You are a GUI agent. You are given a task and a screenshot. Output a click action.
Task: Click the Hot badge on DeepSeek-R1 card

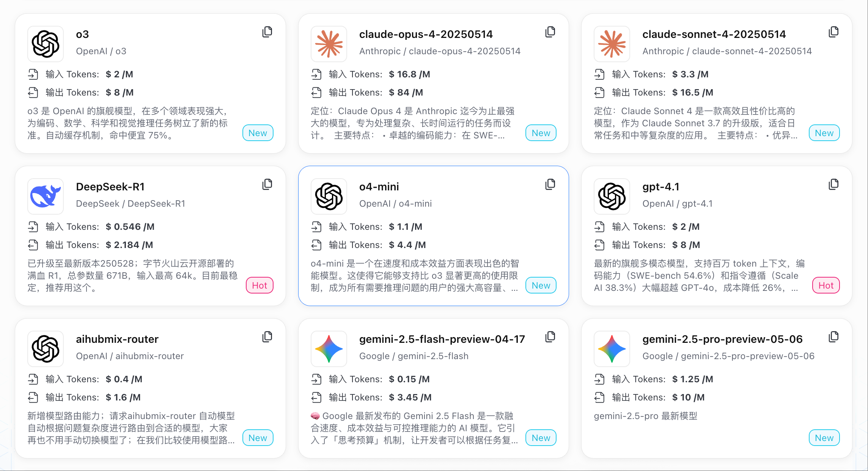259,286
